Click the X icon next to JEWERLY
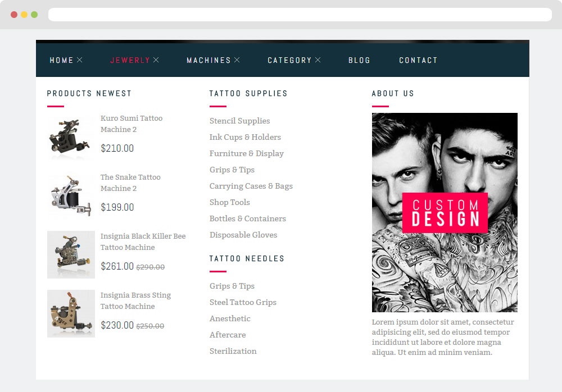Screen dimensions: 562x392 (156, 60)
